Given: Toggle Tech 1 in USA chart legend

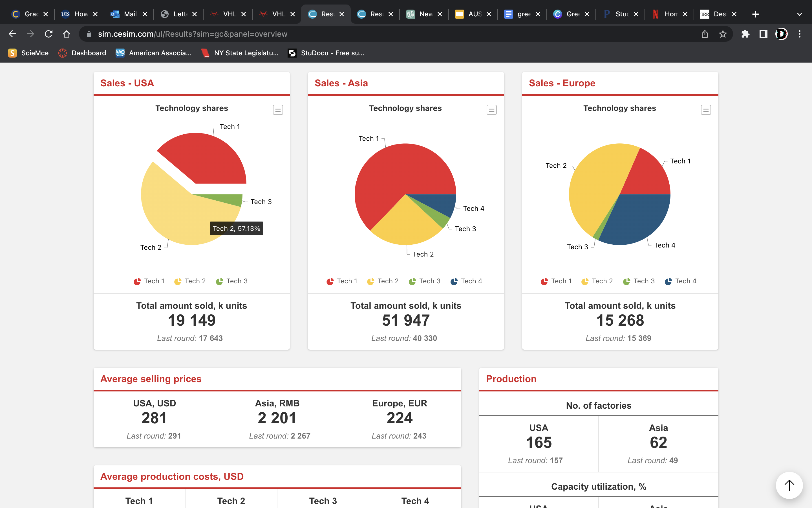Looking at the screenshot, I should [x=149, y=281].
